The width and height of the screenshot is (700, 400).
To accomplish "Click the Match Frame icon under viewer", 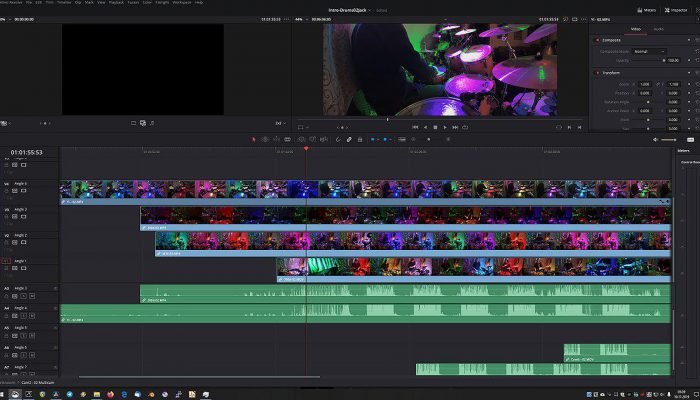I will 559,127.
